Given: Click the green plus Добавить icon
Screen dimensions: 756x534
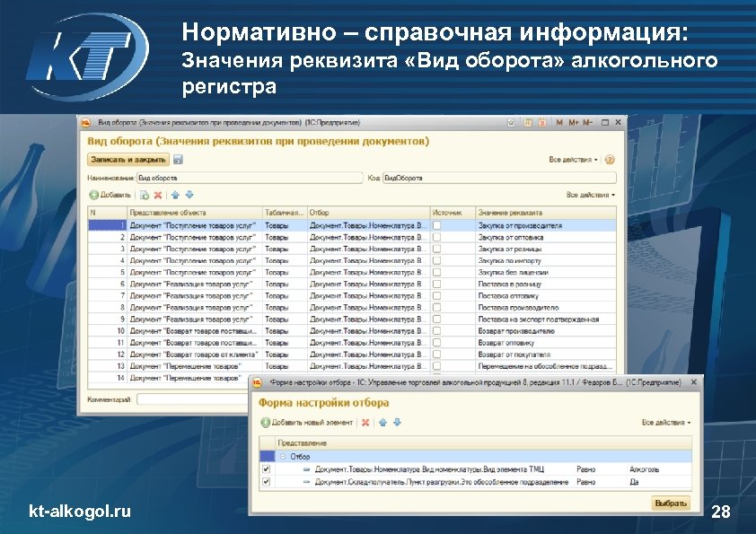Looking at the screenshot, I should [x=94, y=195].
